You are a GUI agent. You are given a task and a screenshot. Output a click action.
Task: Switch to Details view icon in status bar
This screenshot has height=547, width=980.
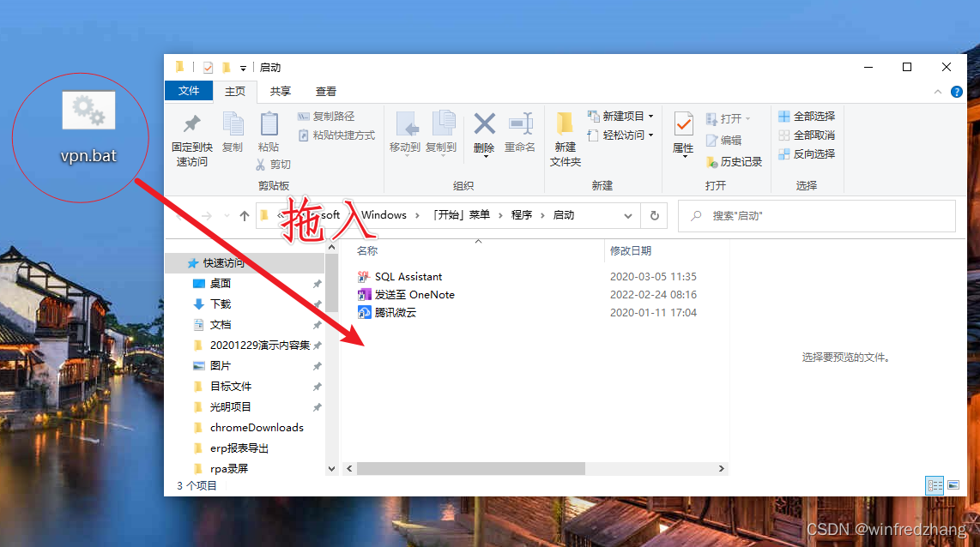point(935,485)
